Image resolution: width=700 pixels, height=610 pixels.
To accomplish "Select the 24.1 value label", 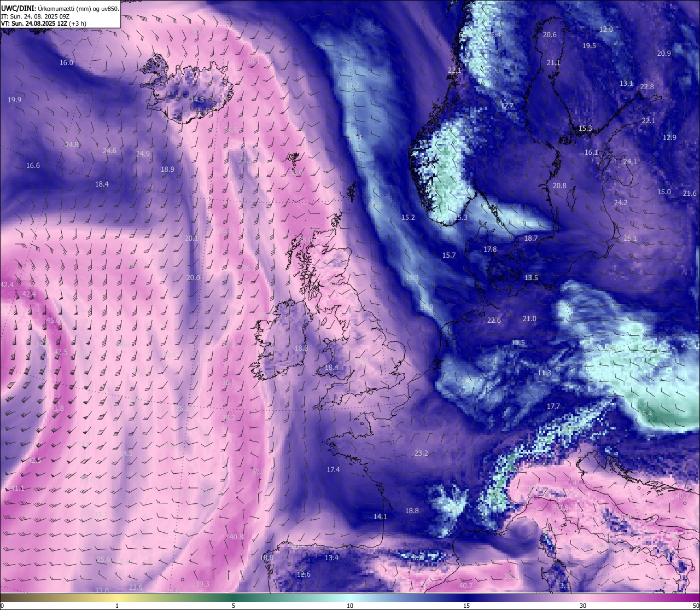I will 630,162.
